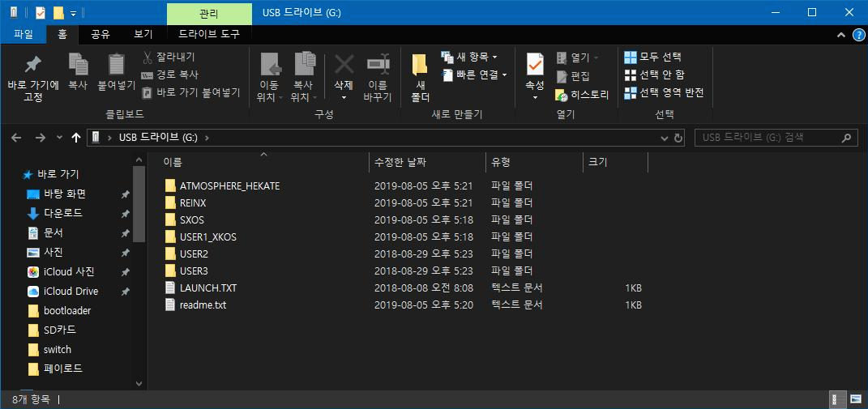Click Select All (모두 선택)

pyautogui.click(x=652, y=57)
